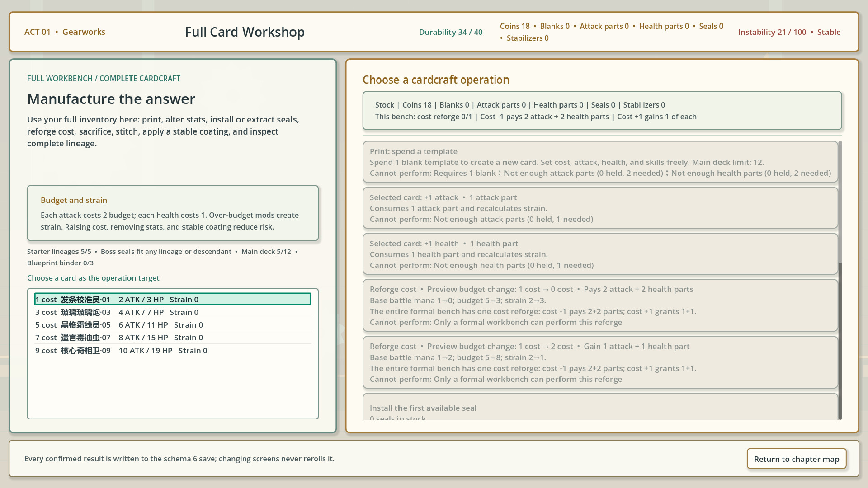Choose Reforge cost 1 to 2 cost operation
Image resolution: width=868 pixels, height=488 pixels.
[600, 362]
